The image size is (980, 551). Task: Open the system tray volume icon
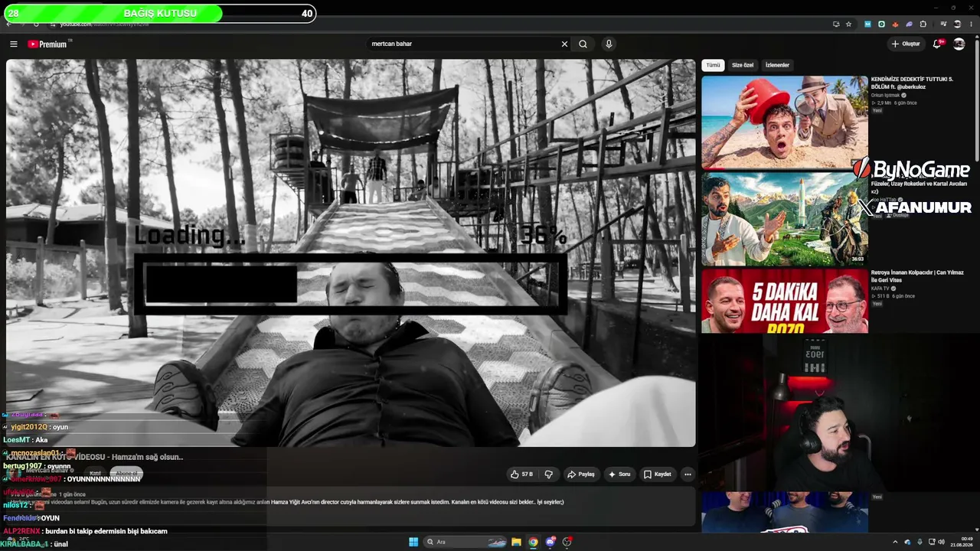point(941,542)
